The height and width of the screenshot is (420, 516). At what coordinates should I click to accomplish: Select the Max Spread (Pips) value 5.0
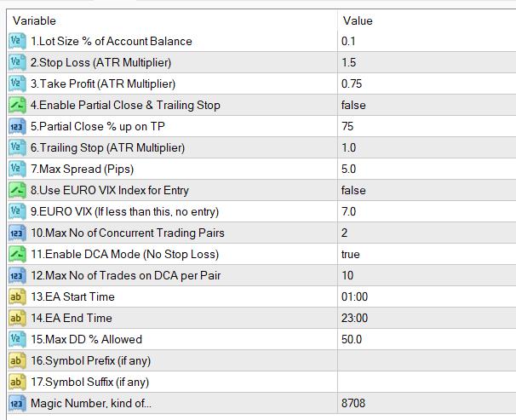pos(348,170)
